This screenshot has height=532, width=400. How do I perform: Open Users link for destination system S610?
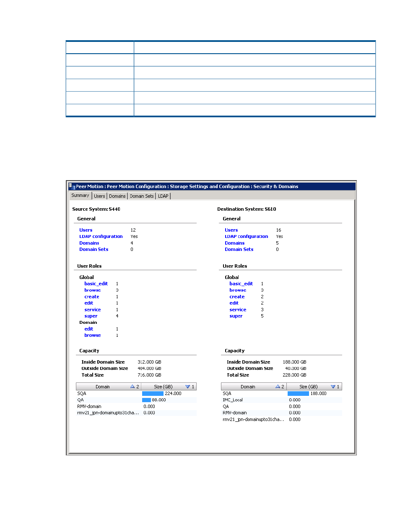pos(231,230)
